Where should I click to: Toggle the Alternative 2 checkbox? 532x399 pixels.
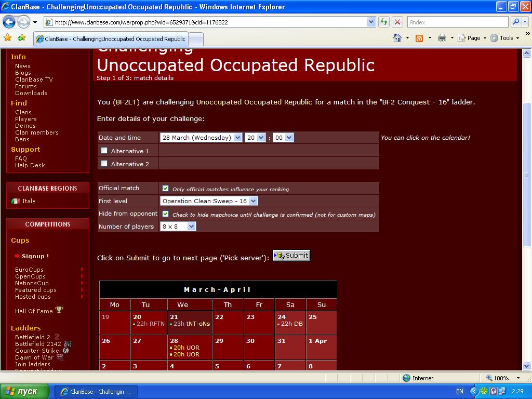(104, 163)
